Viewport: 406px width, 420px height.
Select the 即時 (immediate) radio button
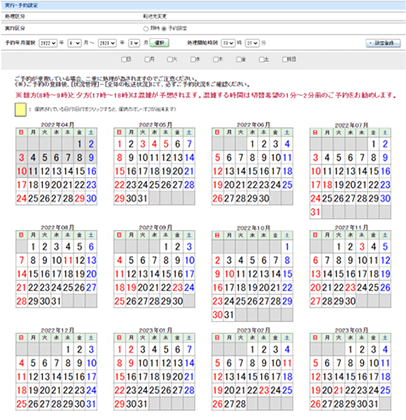(146, 29)
